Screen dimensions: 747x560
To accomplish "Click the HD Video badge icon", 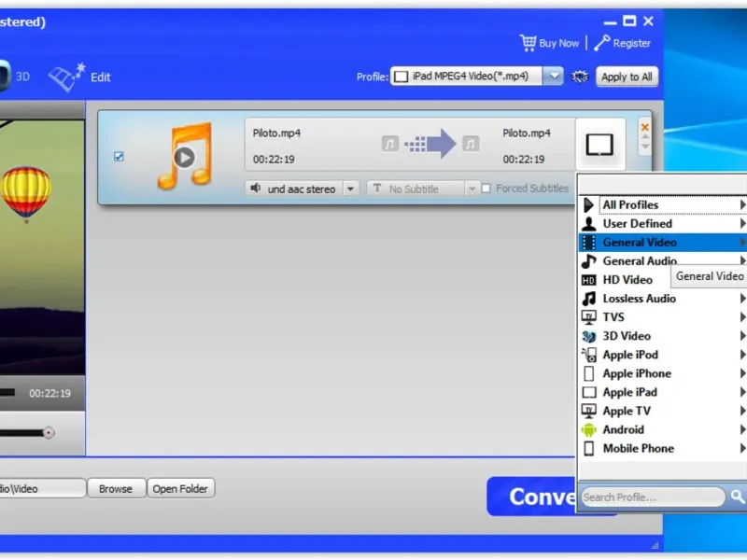I will 589,280.
